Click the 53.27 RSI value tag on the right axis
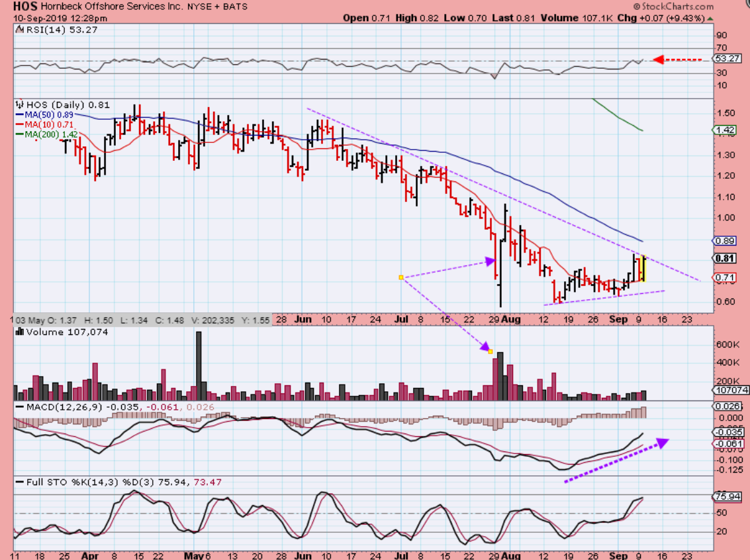This screenshot has height=560, width=750. point(727,58)
